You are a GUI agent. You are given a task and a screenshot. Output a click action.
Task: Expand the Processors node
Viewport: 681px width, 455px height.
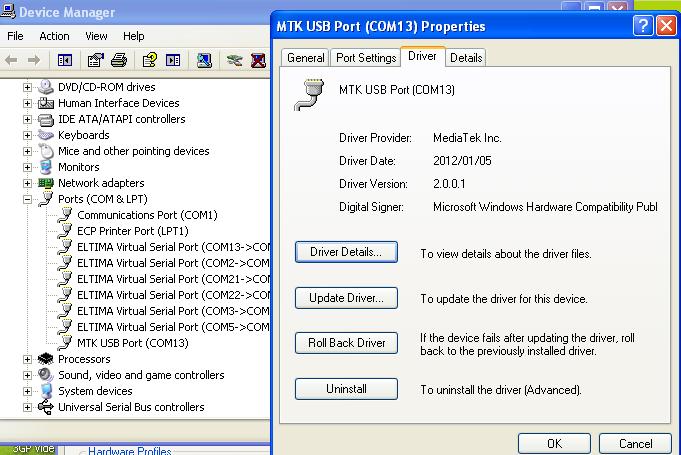[27, 359]
